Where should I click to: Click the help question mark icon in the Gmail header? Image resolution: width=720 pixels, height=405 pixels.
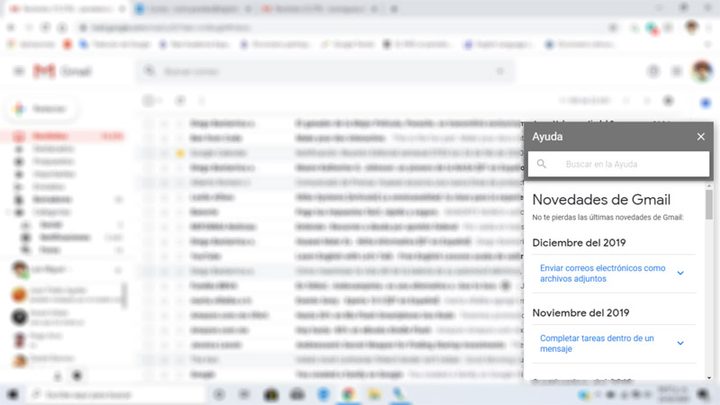click(x=653, y=71)
